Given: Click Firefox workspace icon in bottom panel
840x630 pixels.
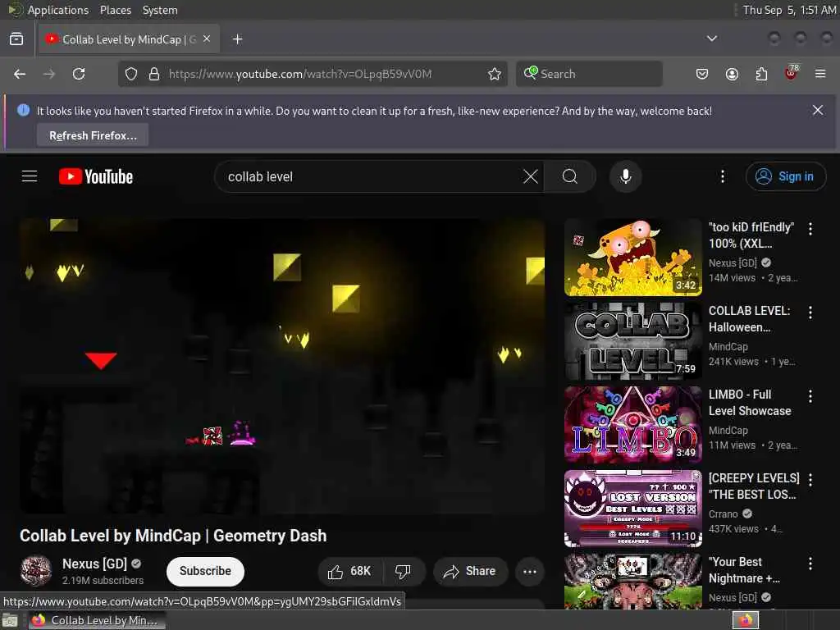Looking at the screenshot, I should [x=746, y=620].
